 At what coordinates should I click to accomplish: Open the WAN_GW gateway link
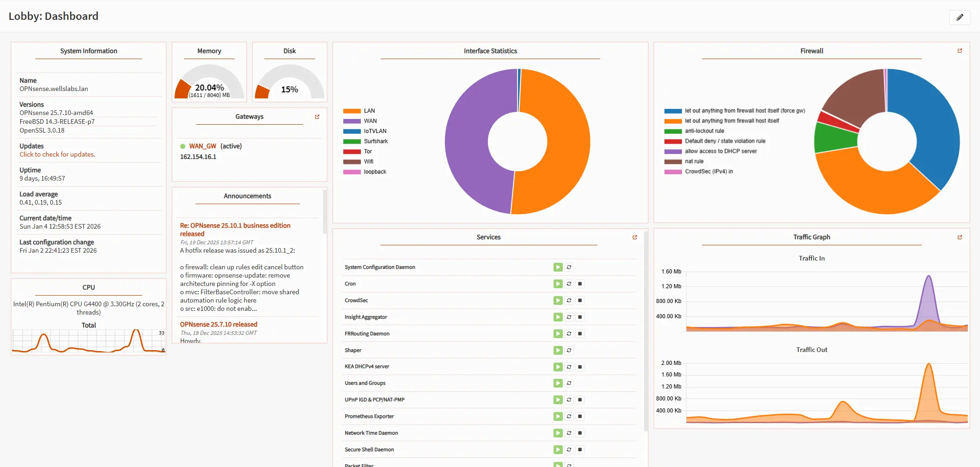[202, 146]
